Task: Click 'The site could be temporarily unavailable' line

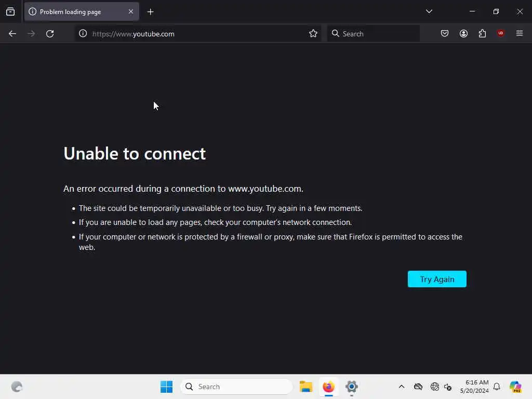Action: 220,208
